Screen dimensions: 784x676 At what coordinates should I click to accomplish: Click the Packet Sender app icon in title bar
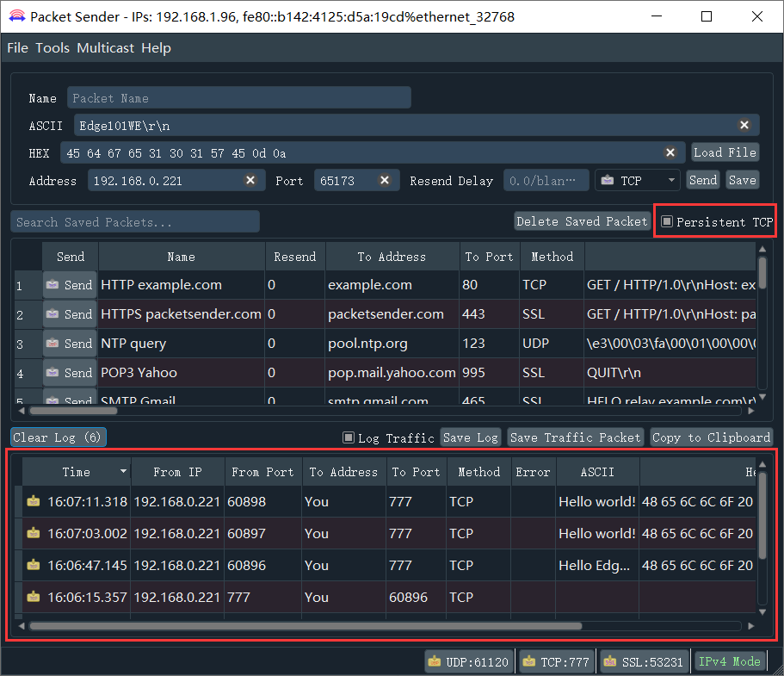(16, 16)
